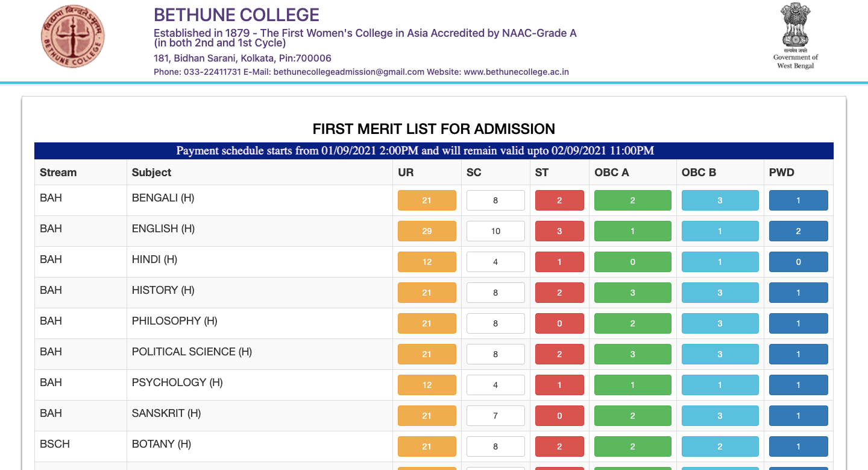Click the payment schedule banner bar
The width and height of the screenshot is (868, 470).
click(x=433, y=151)
